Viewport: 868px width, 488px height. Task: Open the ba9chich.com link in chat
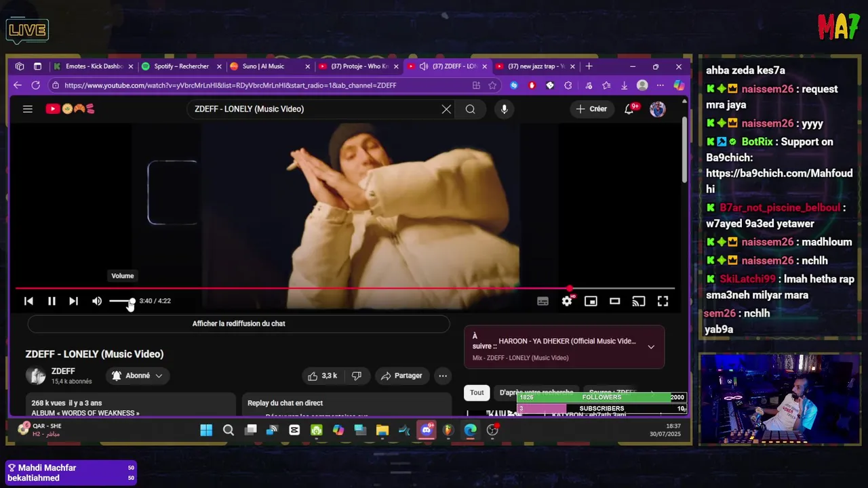(779, 181)
